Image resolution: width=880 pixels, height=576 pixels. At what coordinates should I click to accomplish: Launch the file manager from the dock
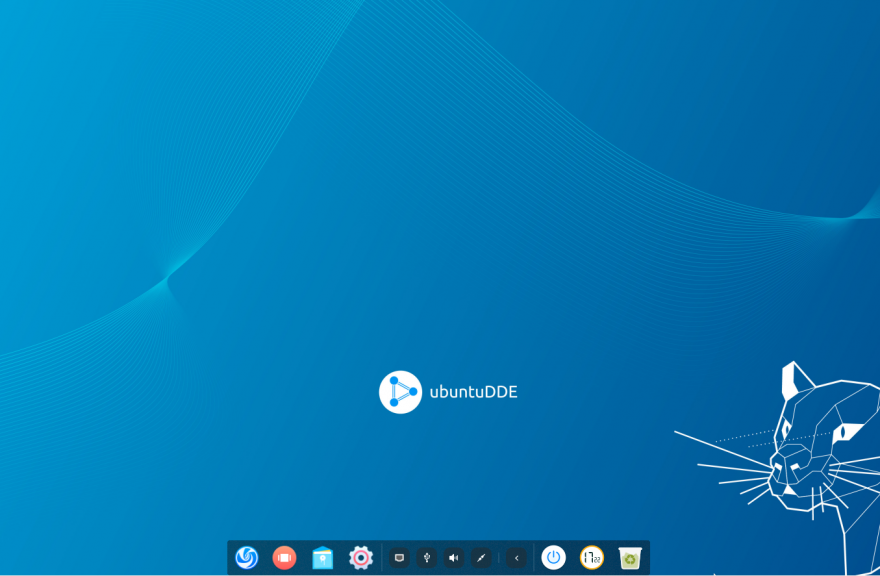(323, 557)
